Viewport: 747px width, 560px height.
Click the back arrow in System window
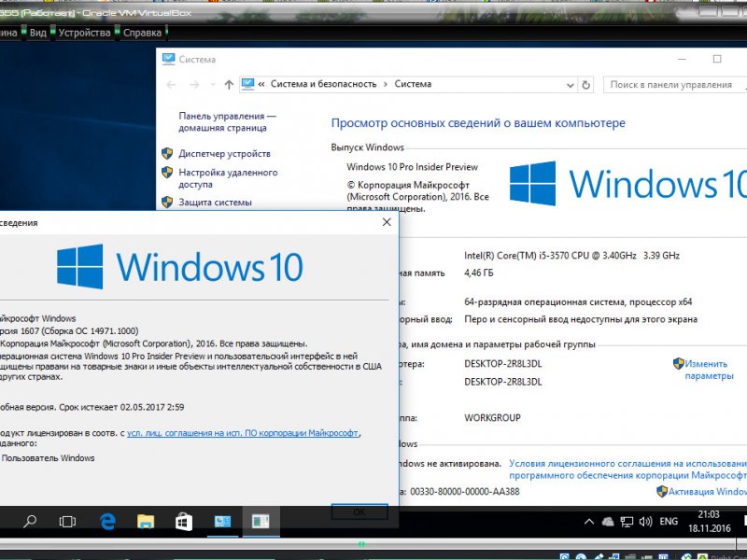coord(172,85)
